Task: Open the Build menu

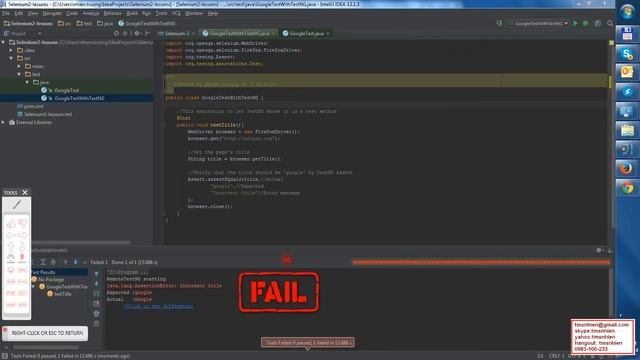Action: click(x=132, y=13)
